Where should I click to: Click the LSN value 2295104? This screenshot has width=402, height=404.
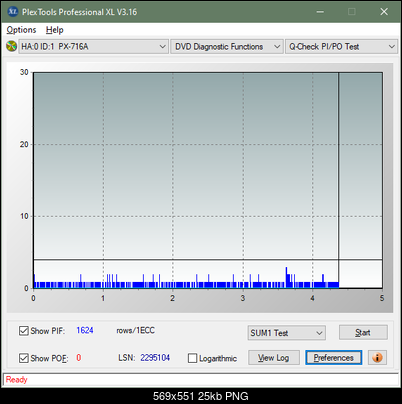click(155, 358)
